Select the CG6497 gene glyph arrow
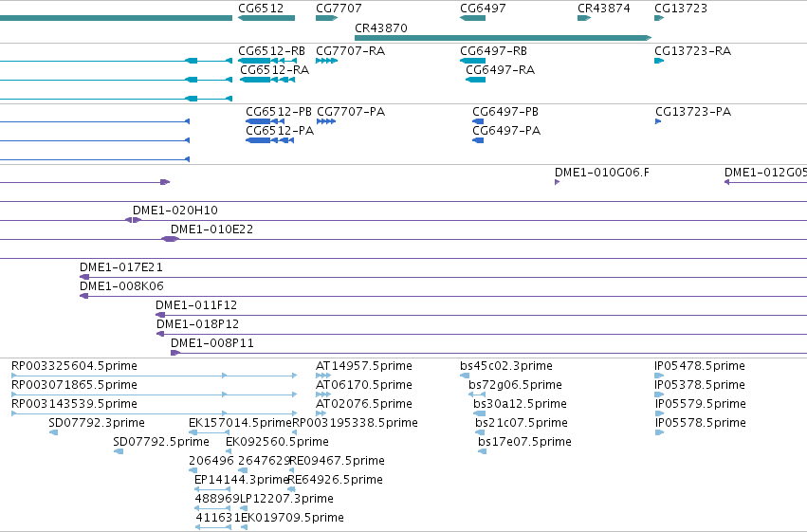 click(472, 18)
